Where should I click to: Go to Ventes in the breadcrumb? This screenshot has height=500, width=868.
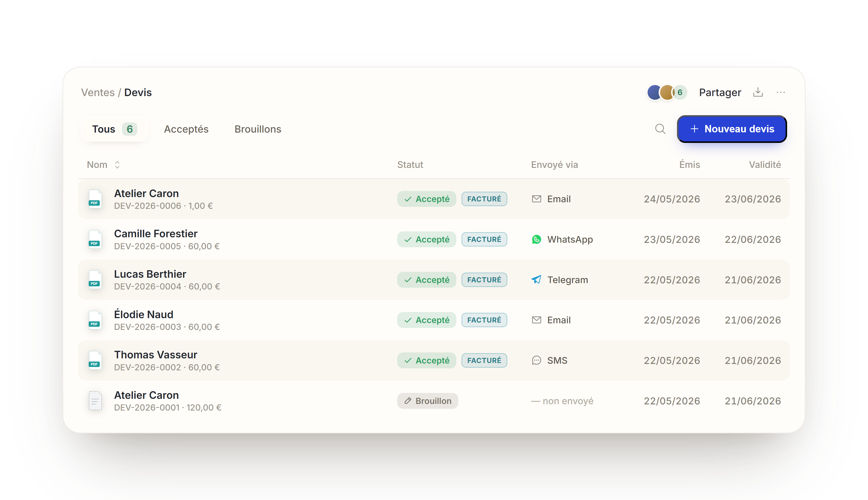pyautogui.click(x=98, y=92)
